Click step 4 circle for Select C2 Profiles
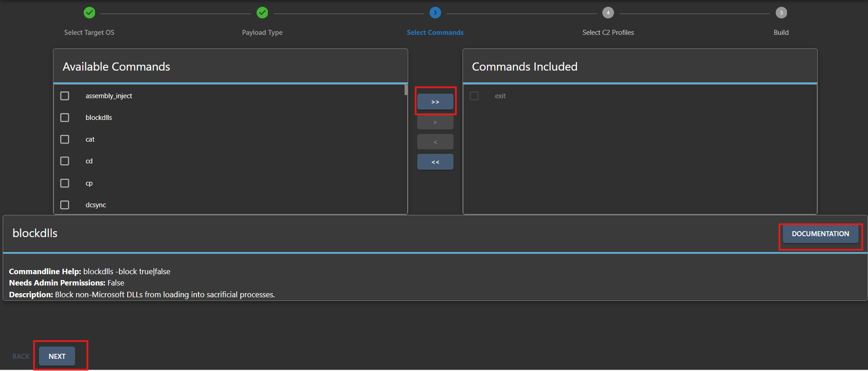This screenshot has width=868, height=371. point(608,13)
